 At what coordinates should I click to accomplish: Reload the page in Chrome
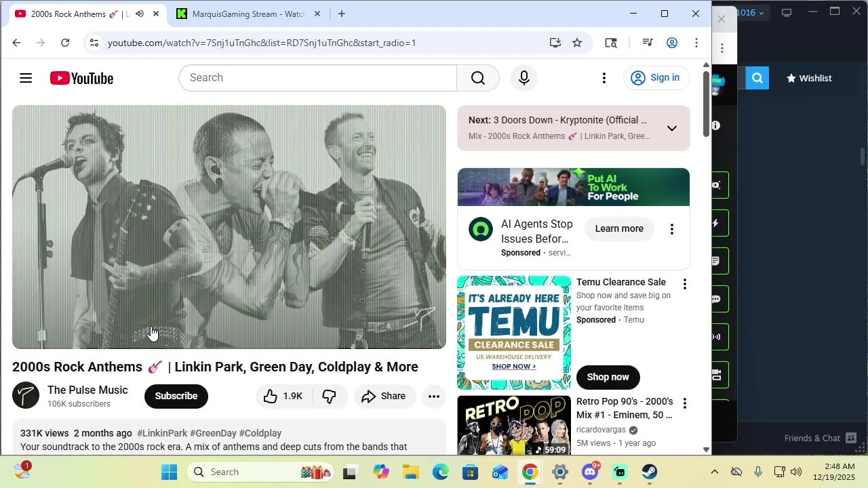pos(65,43)
